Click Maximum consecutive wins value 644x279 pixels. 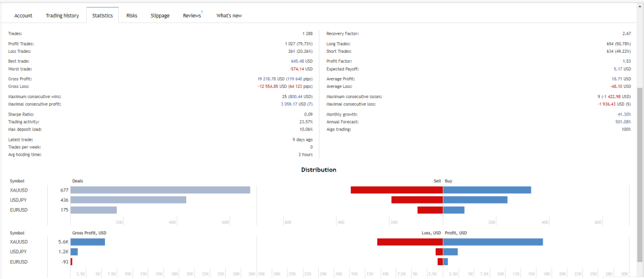coord(297,96)
